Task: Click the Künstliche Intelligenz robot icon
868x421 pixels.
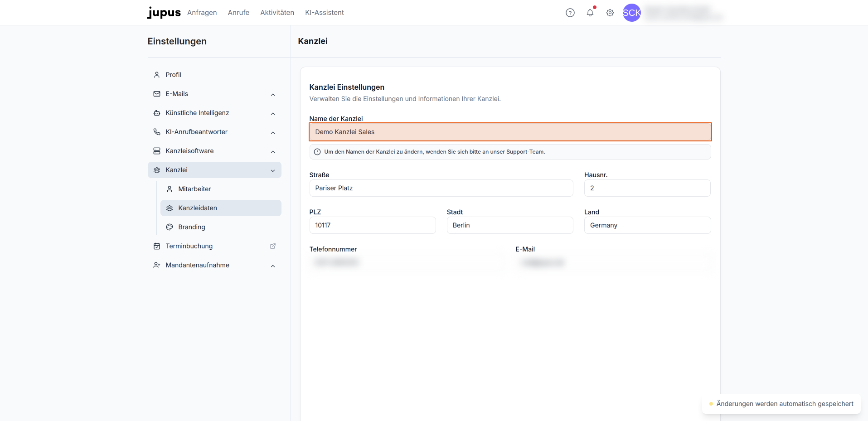Action: (x=157, y=113)
